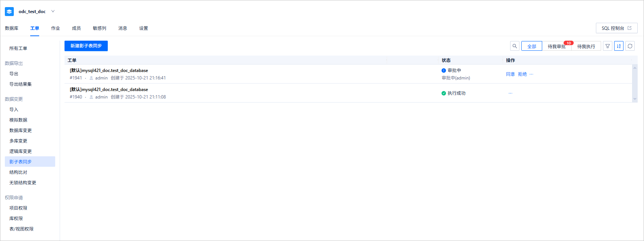Select the 全部 filter option
This screenshot has width=644, height=241.
click(x=532, y=46)
